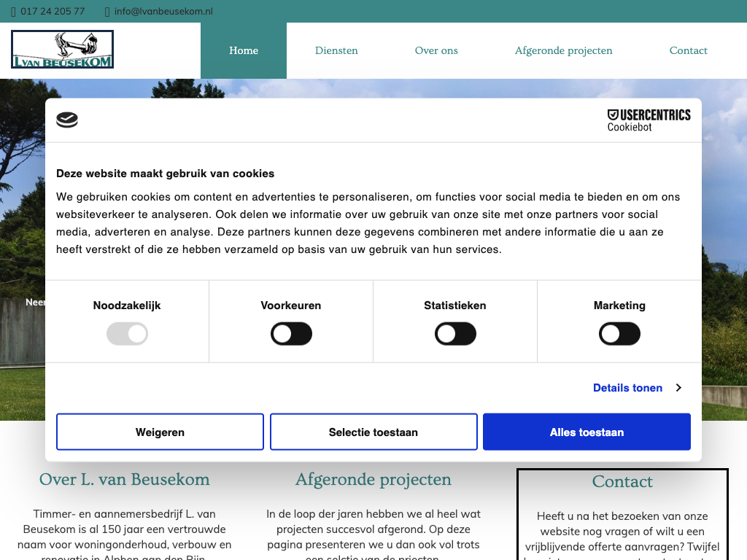
Task: Accept all cookies with Alles toestaan
Action: tap(587, 432)
